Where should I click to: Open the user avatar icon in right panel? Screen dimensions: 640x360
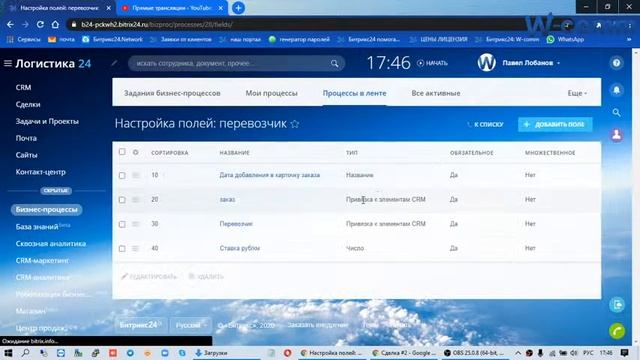616,134
